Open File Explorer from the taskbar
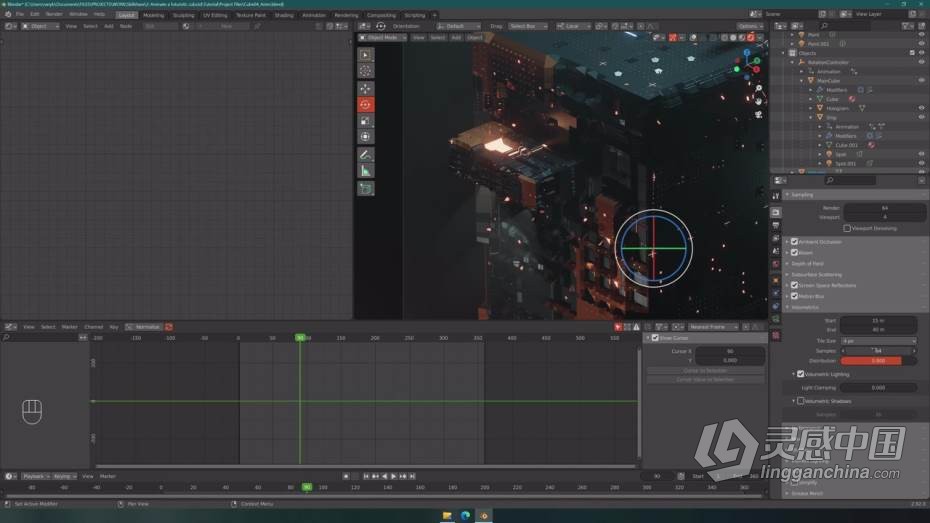 447,515
